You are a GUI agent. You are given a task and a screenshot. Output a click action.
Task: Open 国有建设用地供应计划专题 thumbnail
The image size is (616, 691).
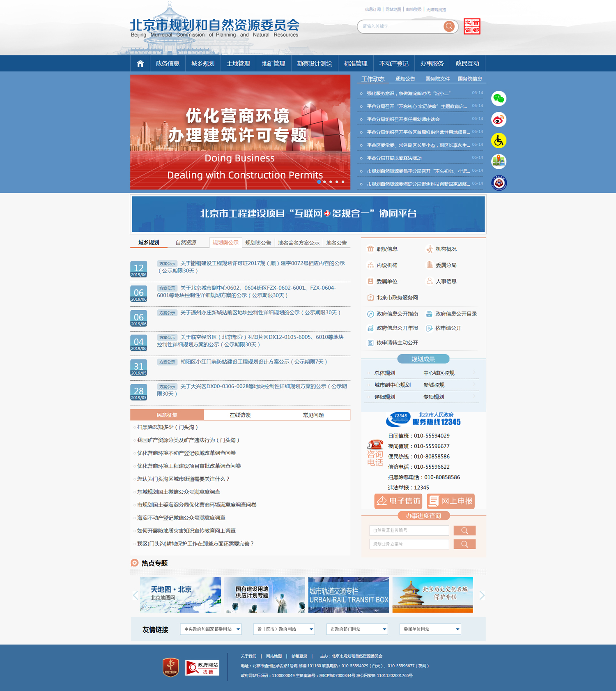coord(264,595)
